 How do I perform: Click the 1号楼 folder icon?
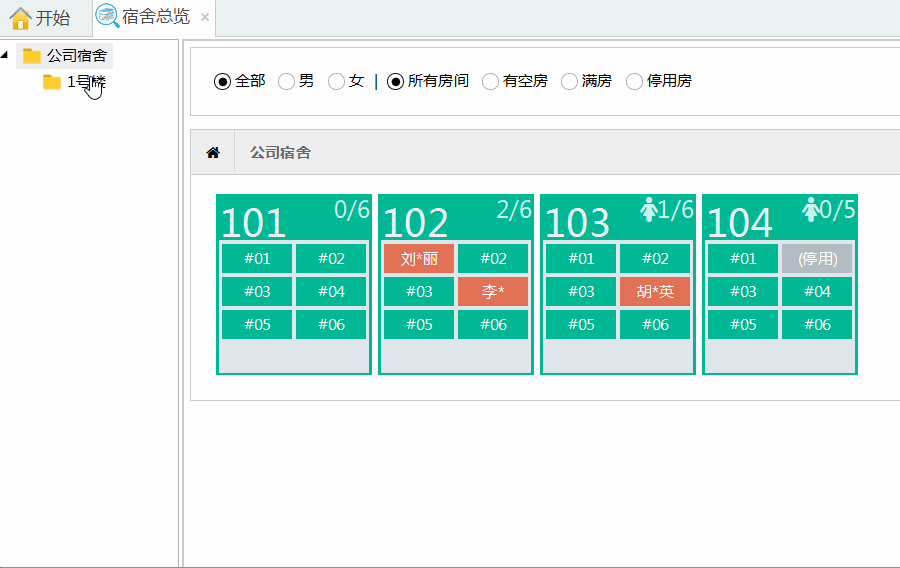coord(52,82)
